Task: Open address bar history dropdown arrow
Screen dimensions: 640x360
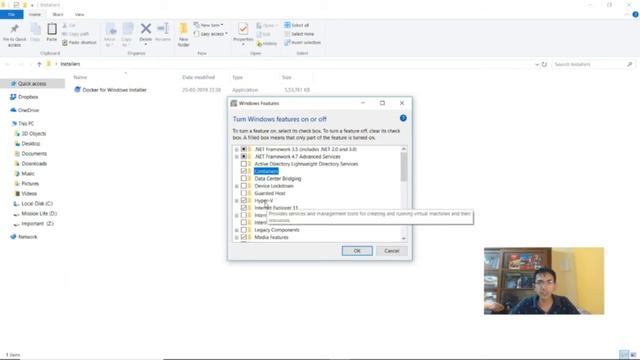Action: click(537, 64)
